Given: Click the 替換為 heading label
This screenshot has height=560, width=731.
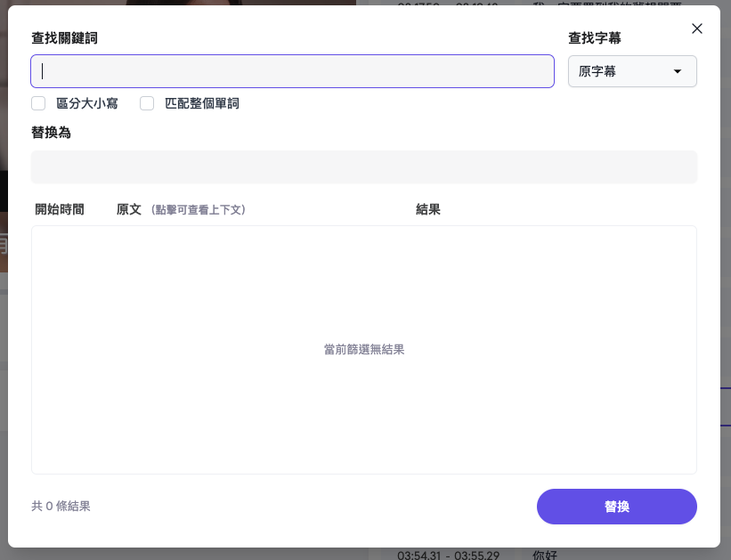Looking at the screenshot, I should pyautogui.click(x=51, y=132).
